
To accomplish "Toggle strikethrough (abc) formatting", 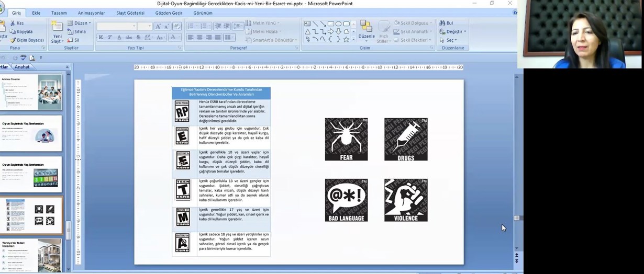I will 129,37.
